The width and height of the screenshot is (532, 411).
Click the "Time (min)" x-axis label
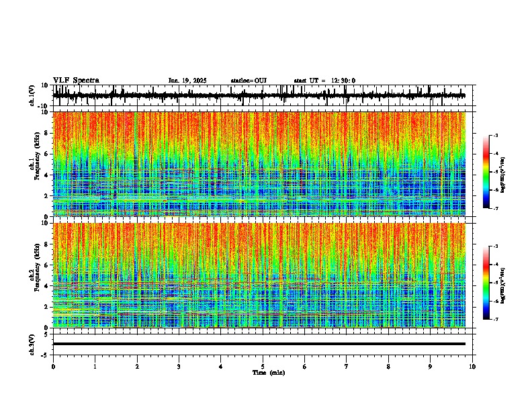(x=269, y=373)
